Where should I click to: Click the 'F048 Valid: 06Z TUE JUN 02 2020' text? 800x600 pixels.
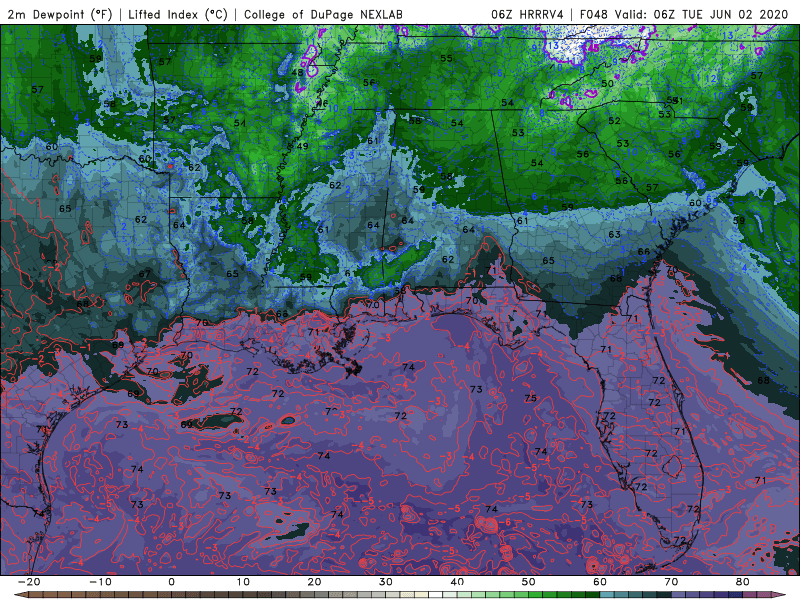(x=684, y=15)
